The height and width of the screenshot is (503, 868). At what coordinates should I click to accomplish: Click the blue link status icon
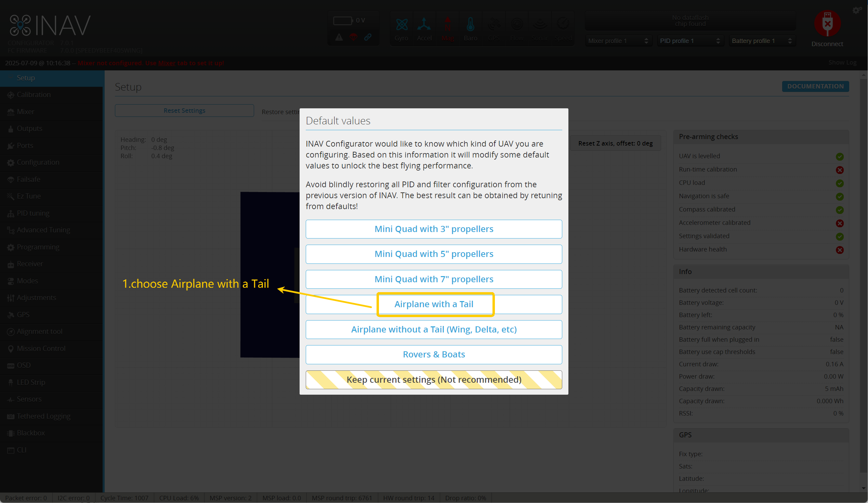pos(368,37)
